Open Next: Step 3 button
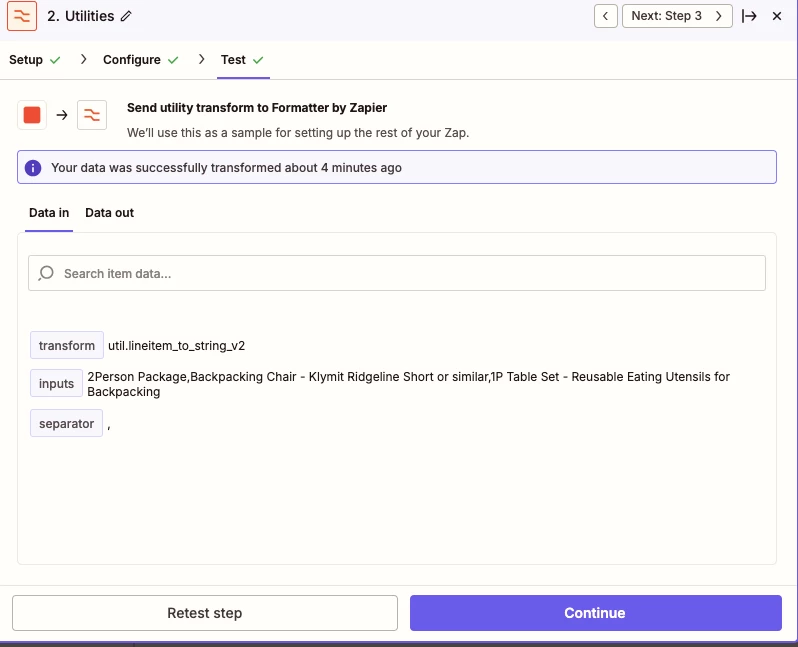 pyautogui.click(x=677, y=16)
